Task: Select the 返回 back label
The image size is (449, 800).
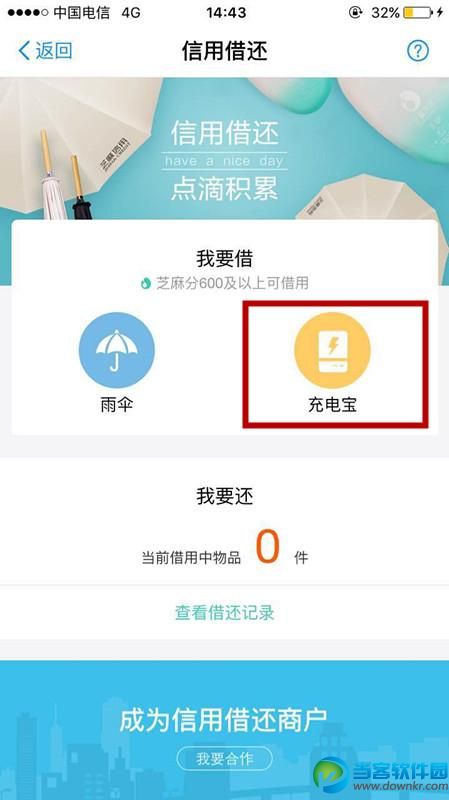Action: click(x=54, y=51)
